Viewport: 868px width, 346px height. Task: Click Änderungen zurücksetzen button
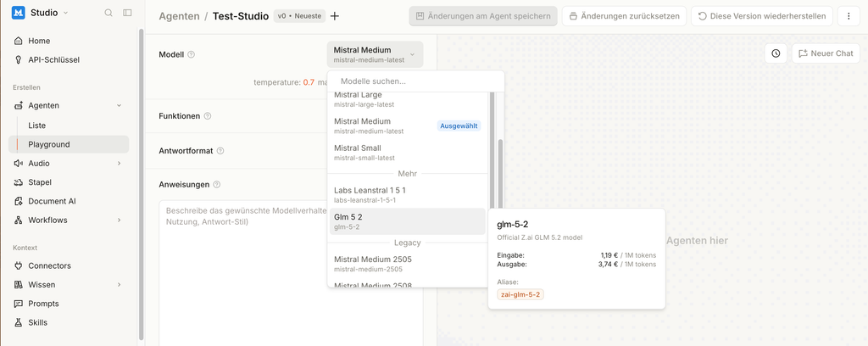tap(624, 16)
